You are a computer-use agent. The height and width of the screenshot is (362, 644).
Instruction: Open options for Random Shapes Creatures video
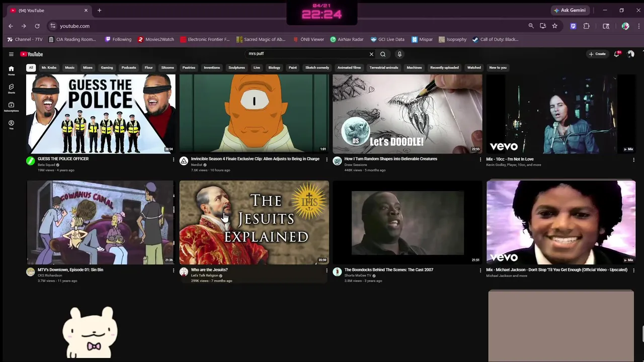click(x=480, y=159)
